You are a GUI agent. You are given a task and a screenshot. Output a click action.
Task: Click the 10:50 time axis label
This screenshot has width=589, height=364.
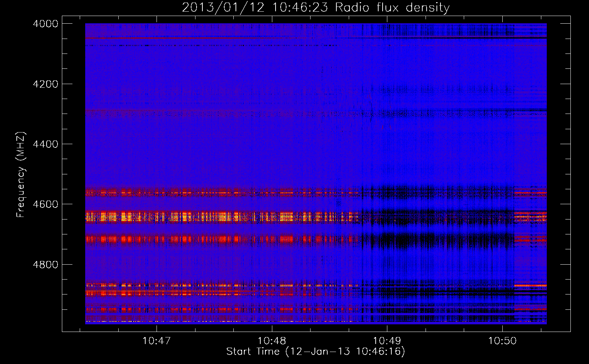pyautogui.click(x=502, y=341)
